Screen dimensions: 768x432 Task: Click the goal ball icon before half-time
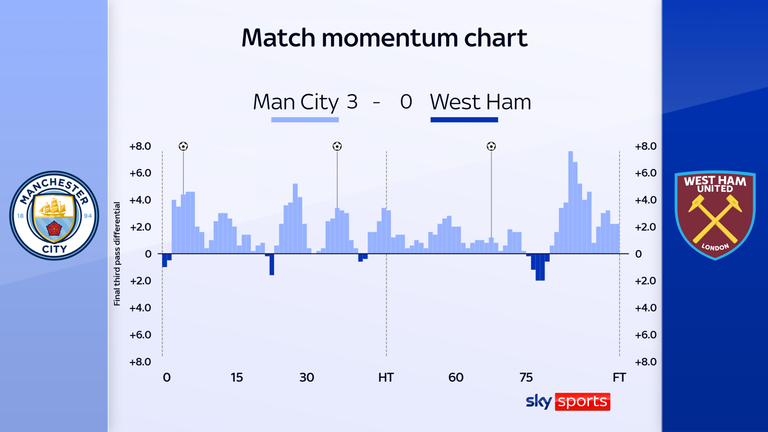click(x=337, y=146)
